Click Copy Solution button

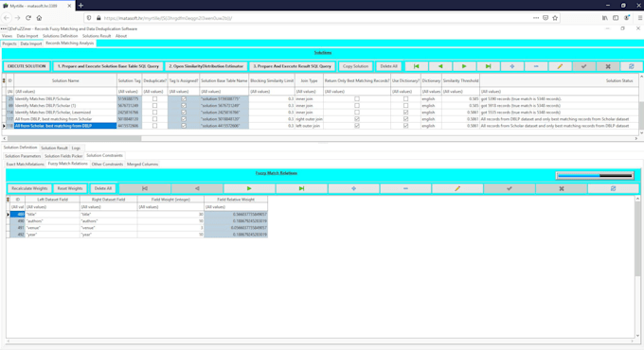[x=356, y=66]
